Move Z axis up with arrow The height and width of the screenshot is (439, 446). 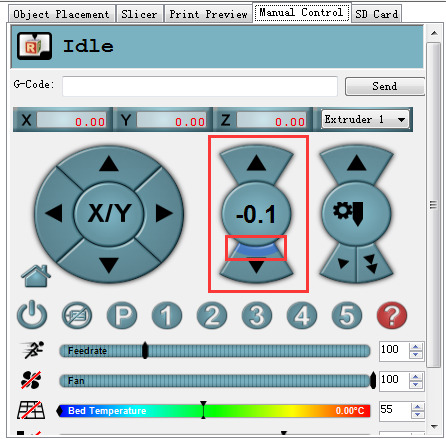(256, 163)
